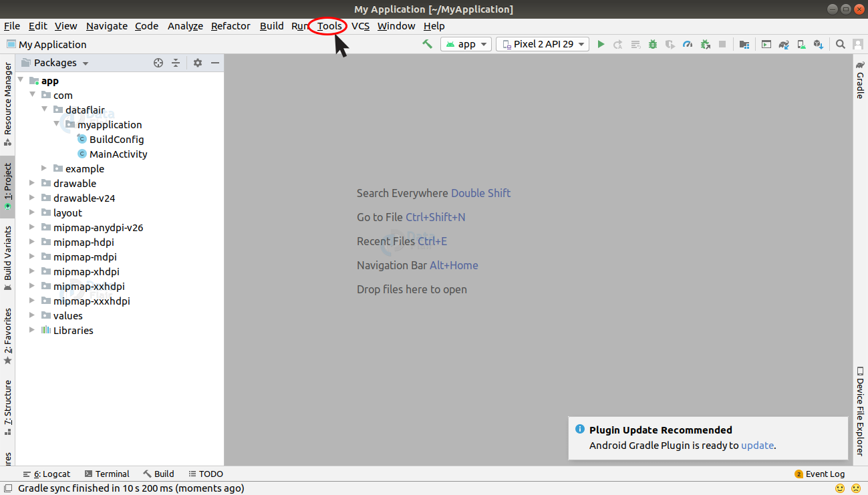Open the Build menu

point(272,26)
